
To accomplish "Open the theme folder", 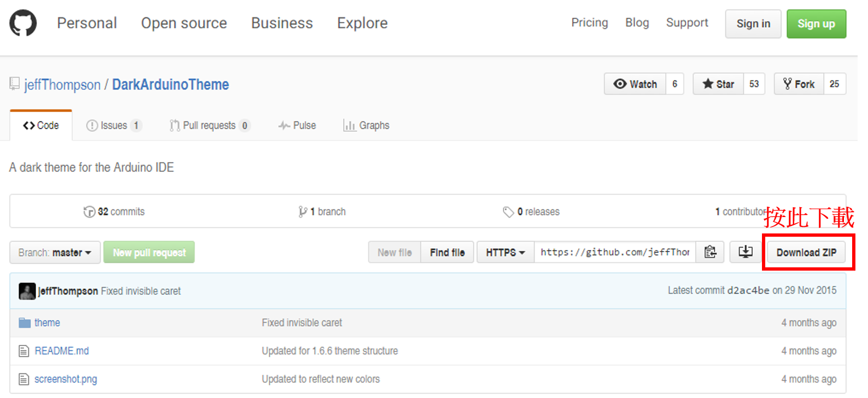I will point(47,323).
